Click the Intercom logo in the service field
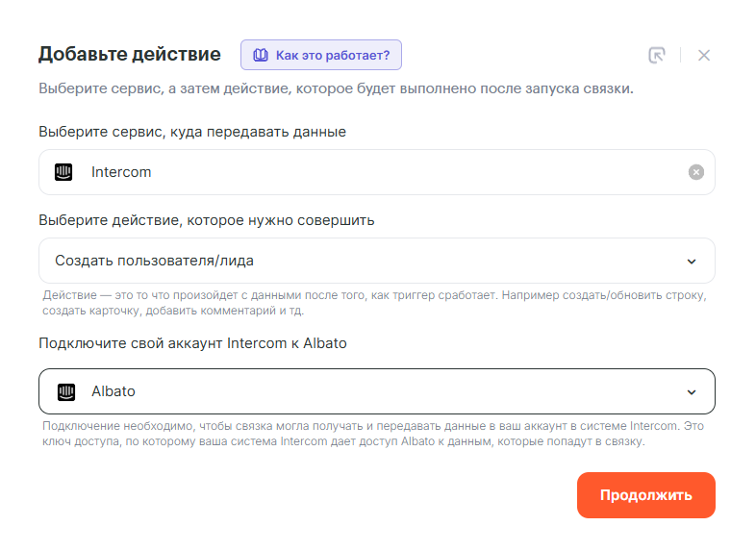 pyautogui.click(x=63, y=172)
